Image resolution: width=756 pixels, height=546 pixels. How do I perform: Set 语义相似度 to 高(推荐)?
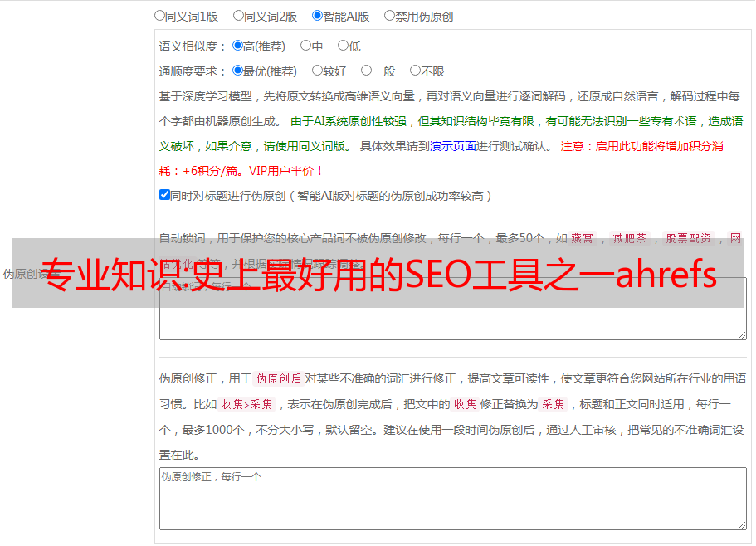[237, 46]
